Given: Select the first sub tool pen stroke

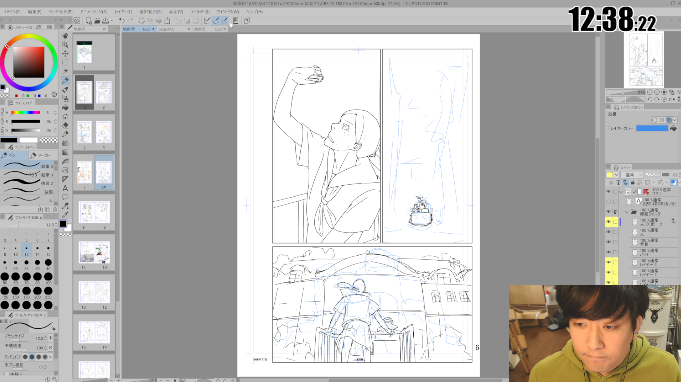Looking at the screenshot, I should [27, 165].
